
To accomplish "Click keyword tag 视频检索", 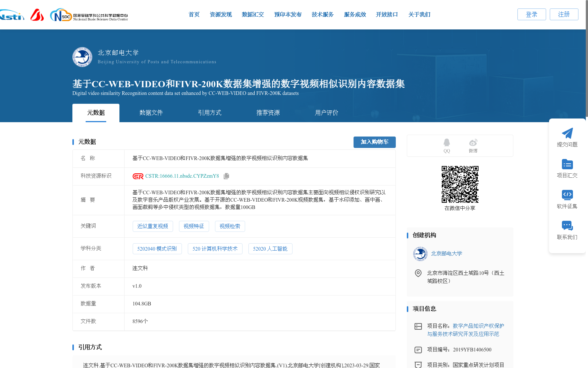I will pyautogui.click(x=230, y=226).
